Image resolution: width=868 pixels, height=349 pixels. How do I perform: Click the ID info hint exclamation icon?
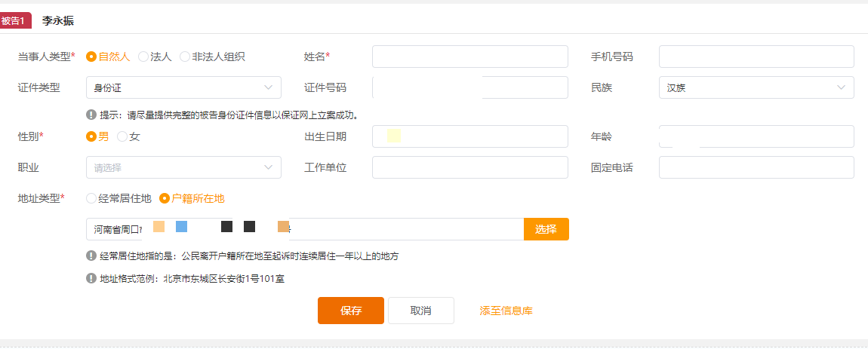point(91,115)
